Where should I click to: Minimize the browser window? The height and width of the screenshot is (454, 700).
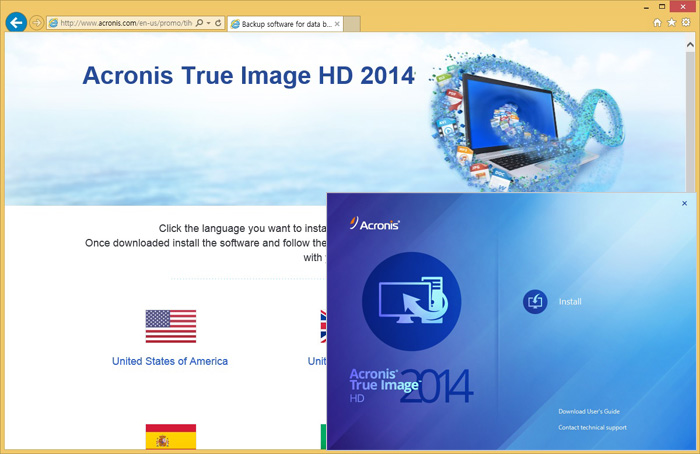646,7
